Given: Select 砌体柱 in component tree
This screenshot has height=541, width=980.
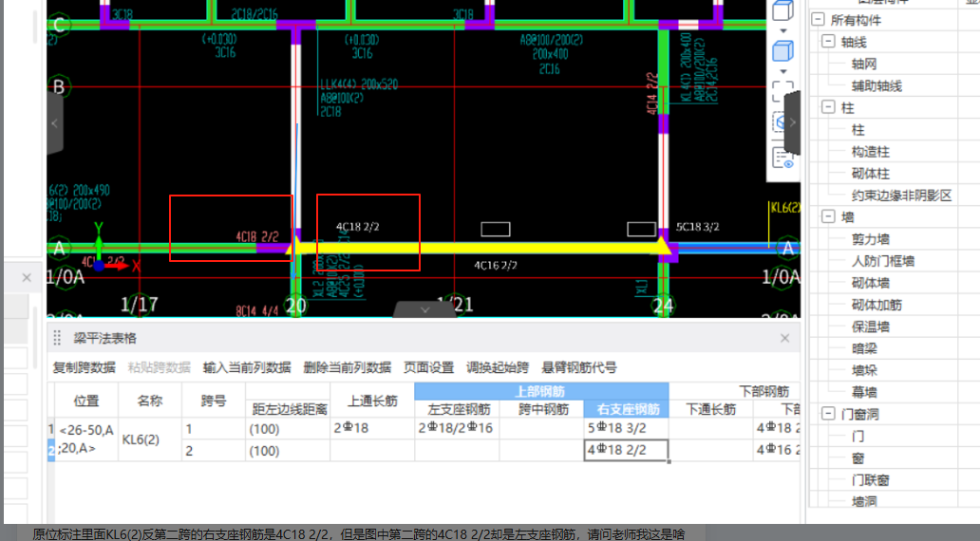Looking at the screenshot, I should (x=870, y=173).
